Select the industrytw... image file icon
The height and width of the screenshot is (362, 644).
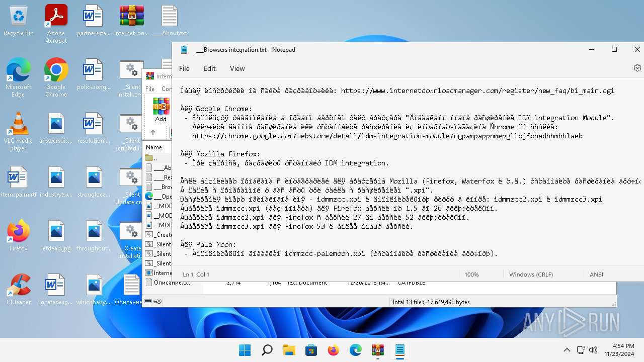[56, 182]
